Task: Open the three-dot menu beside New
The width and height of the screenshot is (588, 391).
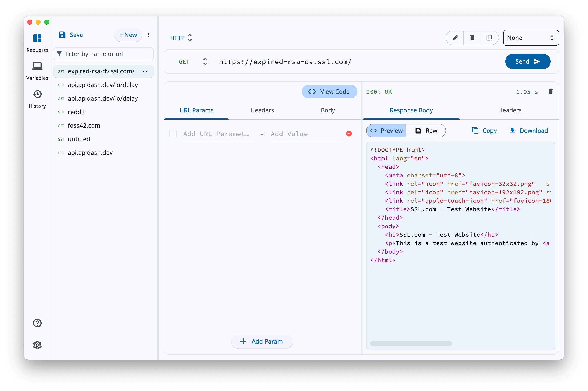Action: click(x=149, y=35)
